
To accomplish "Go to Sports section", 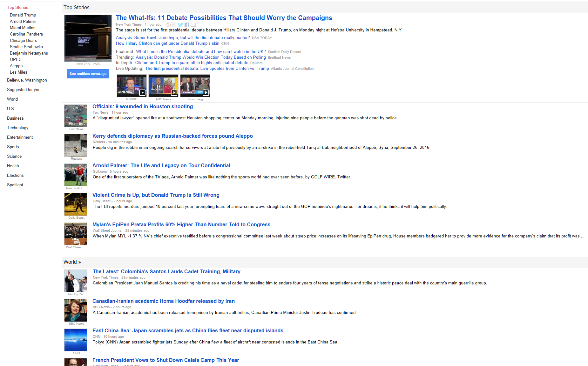I will [x=13, y=147].
